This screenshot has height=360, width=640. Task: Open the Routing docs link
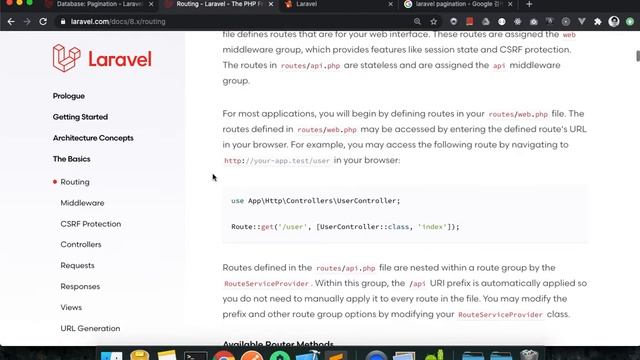point(75,182)
